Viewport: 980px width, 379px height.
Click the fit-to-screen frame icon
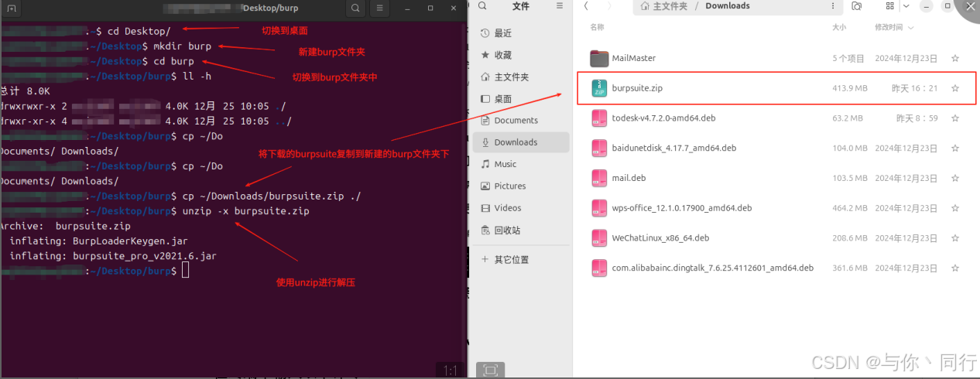point(489,370)
